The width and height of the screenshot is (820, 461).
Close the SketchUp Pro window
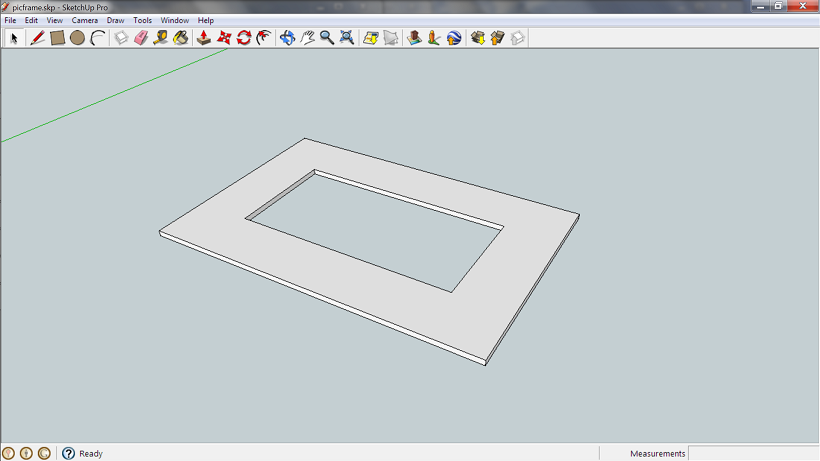pos(803,6)
